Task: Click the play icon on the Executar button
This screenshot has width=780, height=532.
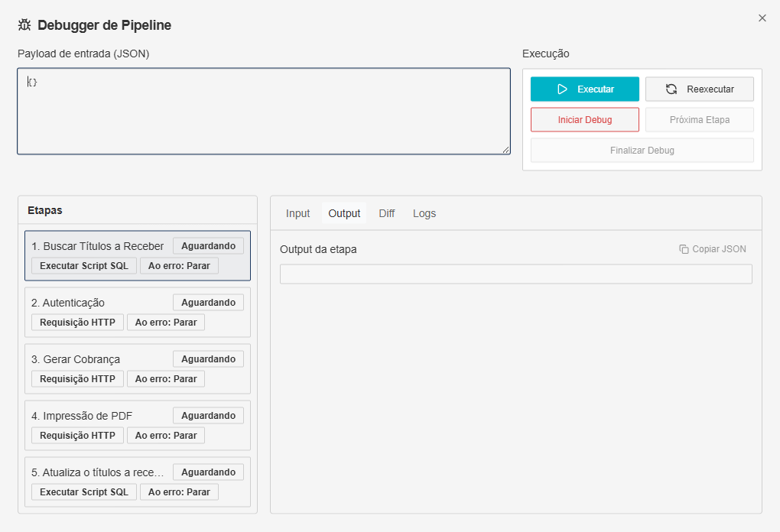Action: (564, 89)
